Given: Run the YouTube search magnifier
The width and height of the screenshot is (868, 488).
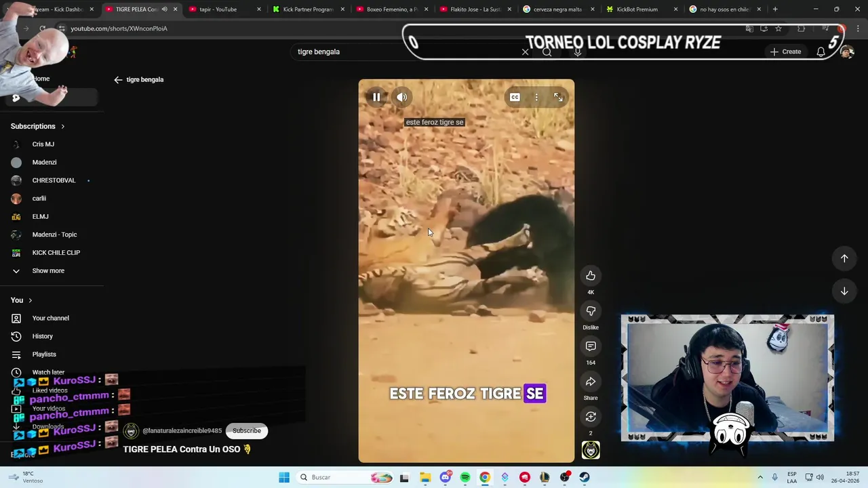Looking at the screenshot, I should (x=547, y=52).
